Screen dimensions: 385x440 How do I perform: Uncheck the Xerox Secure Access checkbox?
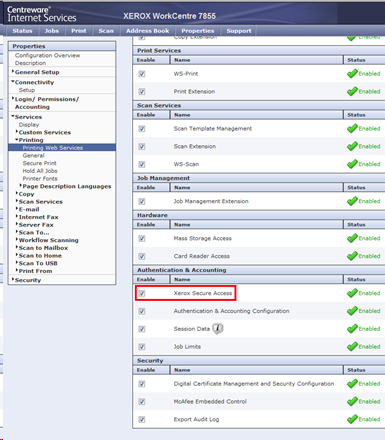click(142, 293)
